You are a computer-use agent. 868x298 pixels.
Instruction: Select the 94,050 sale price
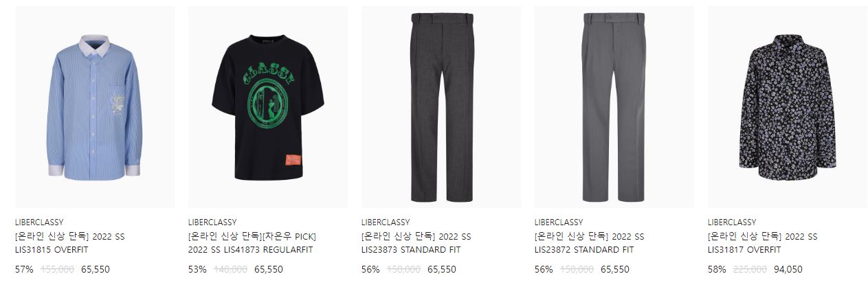point(788,270)
